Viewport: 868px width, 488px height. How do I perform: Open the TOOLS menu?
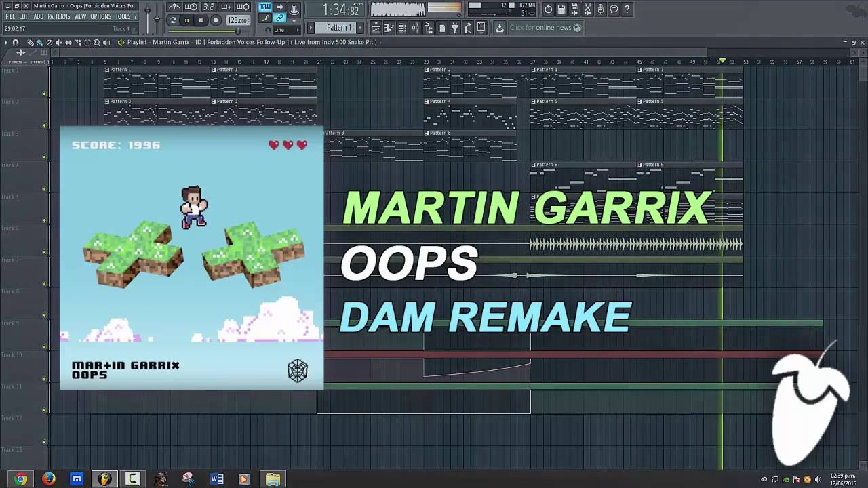click(x=123, y=16)
